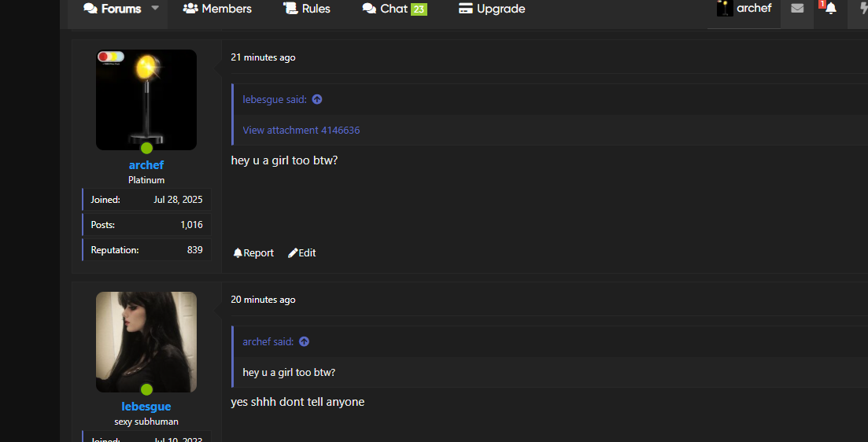Open the archef account menu in the header
Image resolution: width=868 pixels, height=442 pixels.
point(744,9)
